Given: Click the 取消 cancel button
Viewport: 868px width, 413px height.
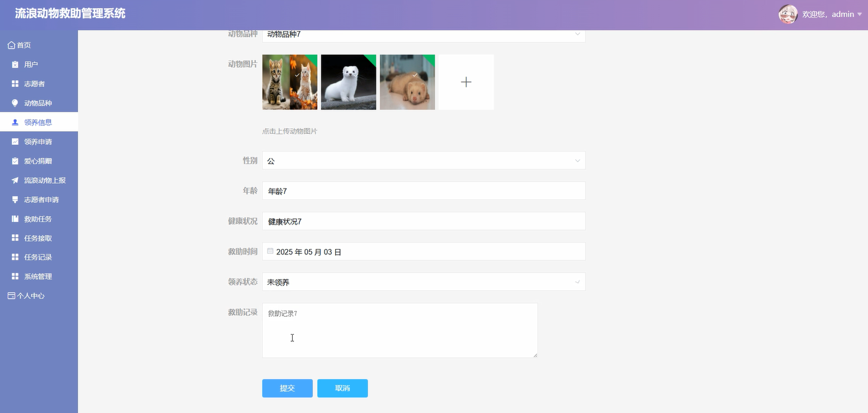Looking at the screenshot, I should pyautogui.click(x=342, y=388).
